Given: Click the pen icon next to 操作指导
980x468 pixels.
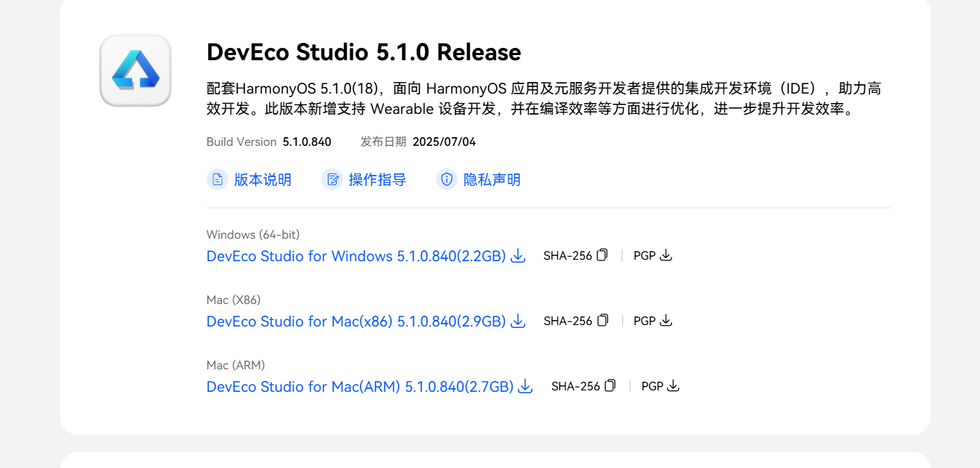Looking at the screenshot, I should click(x=333, y=179).
